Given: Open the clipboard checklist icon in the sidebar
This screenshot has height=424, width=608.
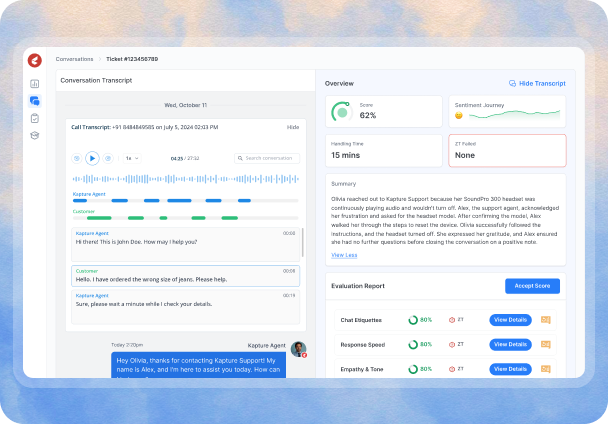Looking at the screenshot, I should [x=35, y=118].
